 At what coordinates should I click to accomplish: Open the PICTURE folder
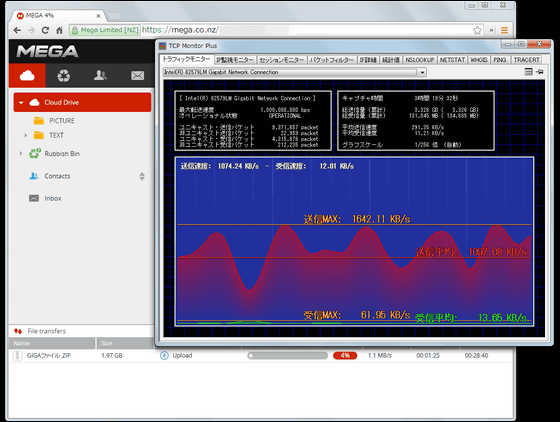62,121
